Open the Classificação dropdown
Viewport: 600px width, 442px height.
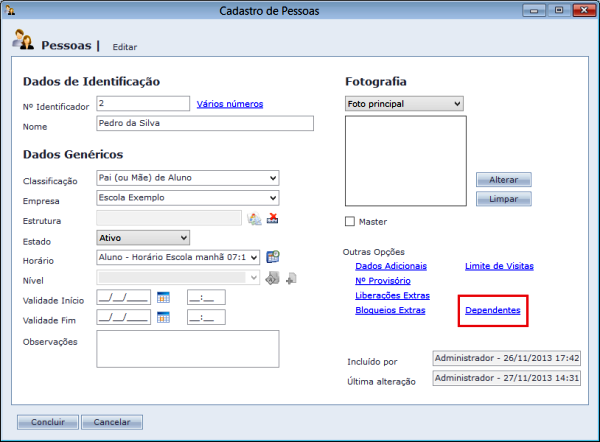[187, 178]
